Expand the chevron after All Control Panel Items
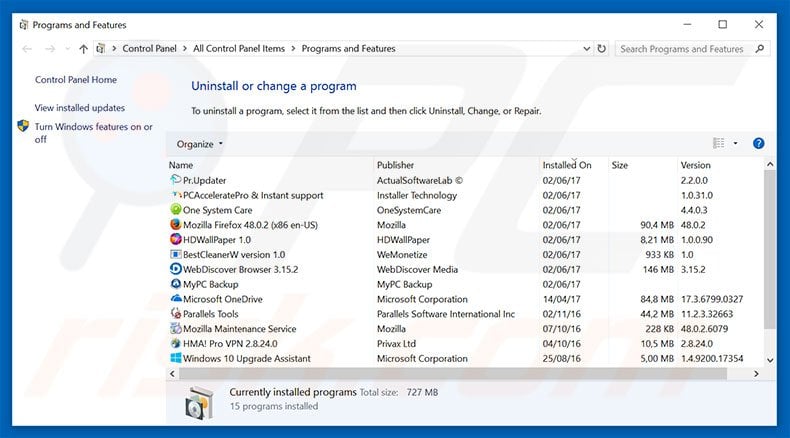790x438 pixels. click(293, 48)
